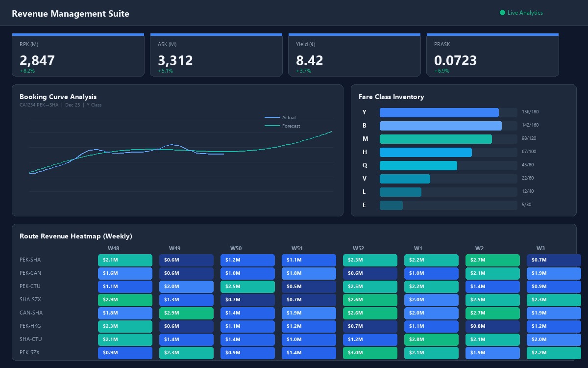Click the $2.9M SHA-SZX cell under W48
588x368 pixels.
tap(125, 299)
